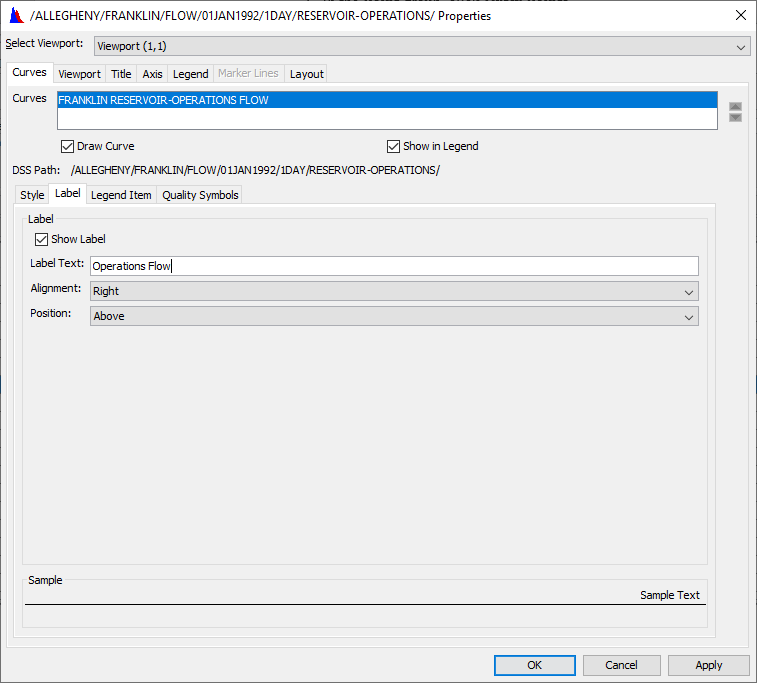Switch to the Style sub-tab
This screenshot has width=757, height=683.
[32, 195]
